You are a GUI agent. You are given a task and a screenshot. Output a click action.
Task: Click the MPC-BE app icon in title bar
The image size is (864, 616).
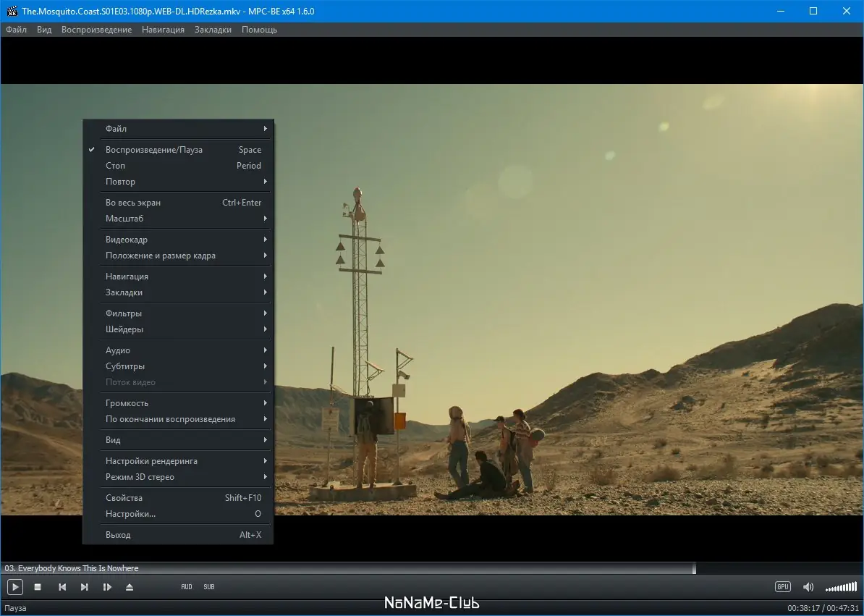[12, 11]
